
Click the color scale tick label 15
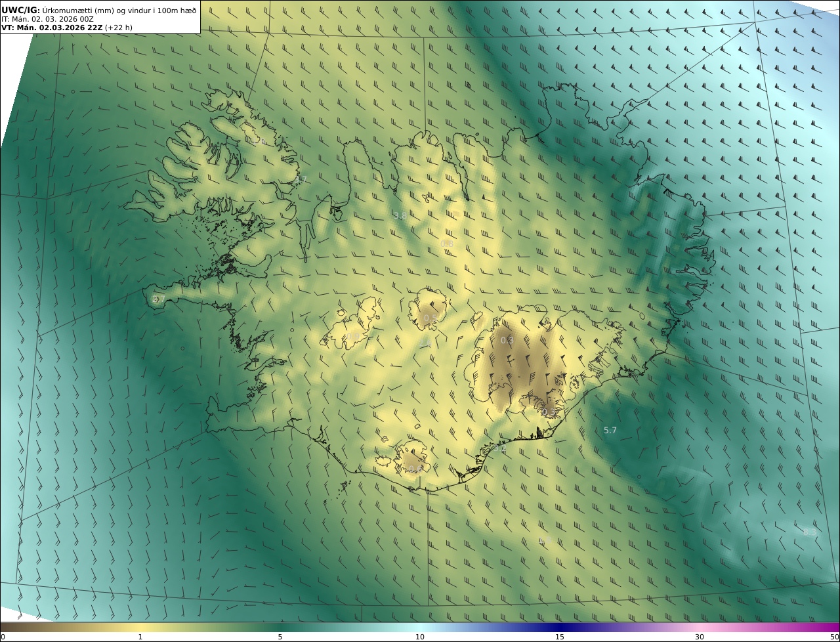pos(560,637)
